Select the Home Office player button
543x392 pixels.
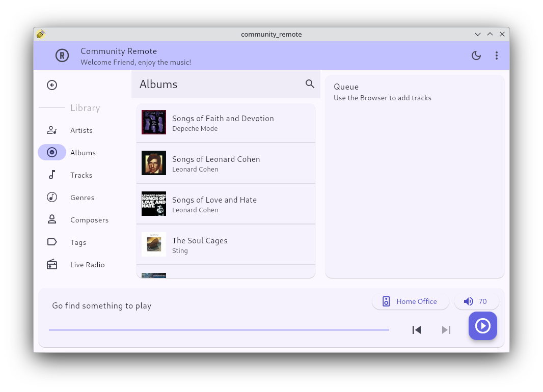click(x=411, y=301)
